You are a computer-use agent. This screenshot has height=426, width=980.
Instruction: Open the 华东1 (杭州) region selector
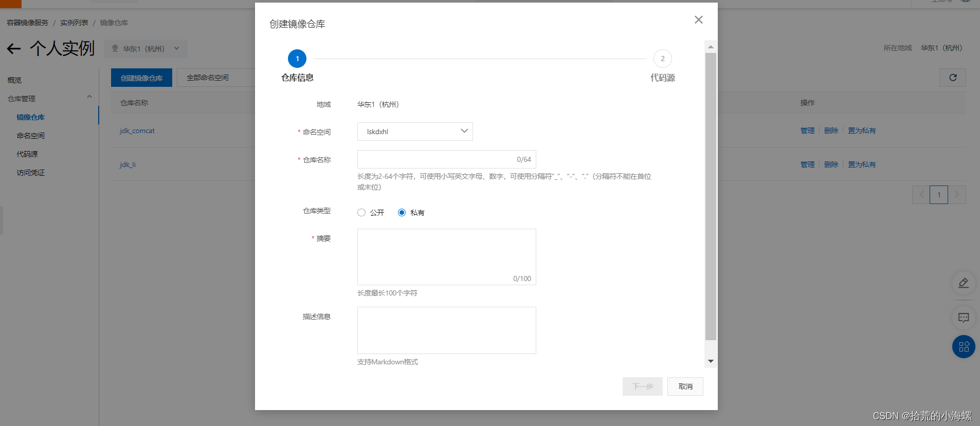click(x=146, y=49)
